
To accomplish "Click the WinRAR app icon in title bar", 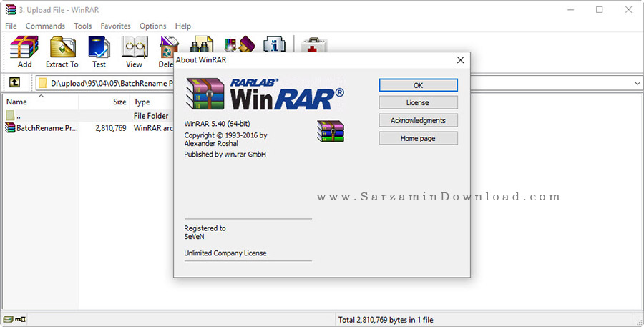I will pos(11,9).
